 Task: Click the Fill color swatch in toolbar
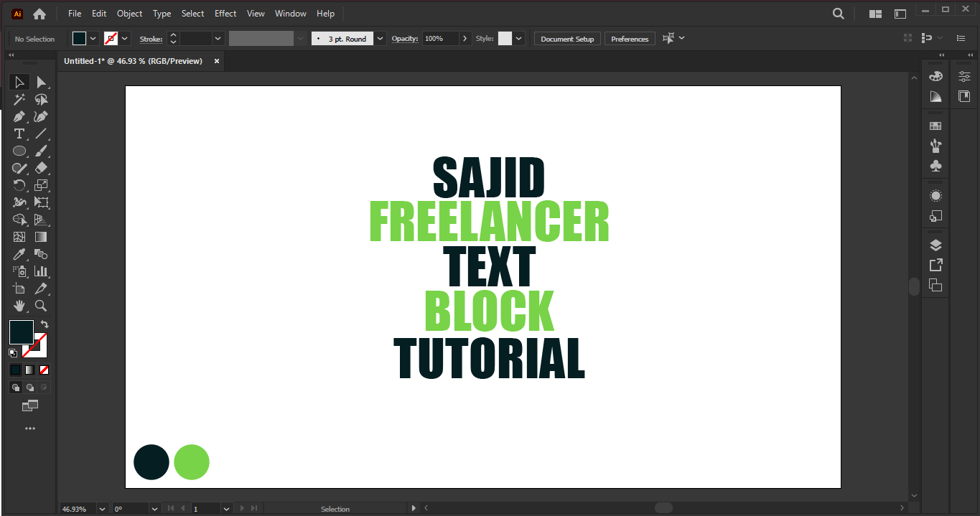point(21,332)
